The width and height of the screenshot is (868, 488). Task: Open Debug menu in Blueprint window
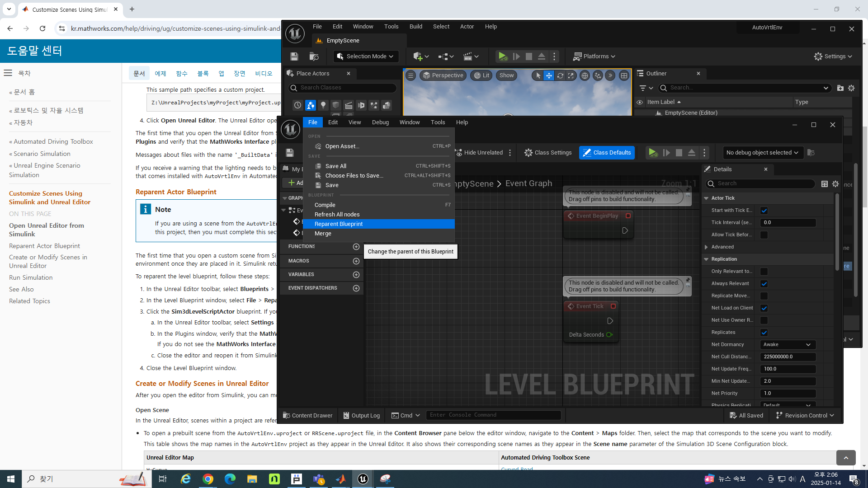(380, 122)
